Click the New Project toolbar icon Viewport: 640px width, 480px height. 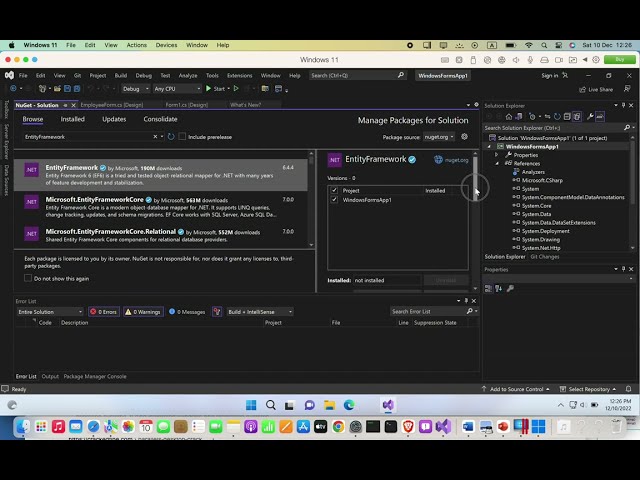point(42,89)
